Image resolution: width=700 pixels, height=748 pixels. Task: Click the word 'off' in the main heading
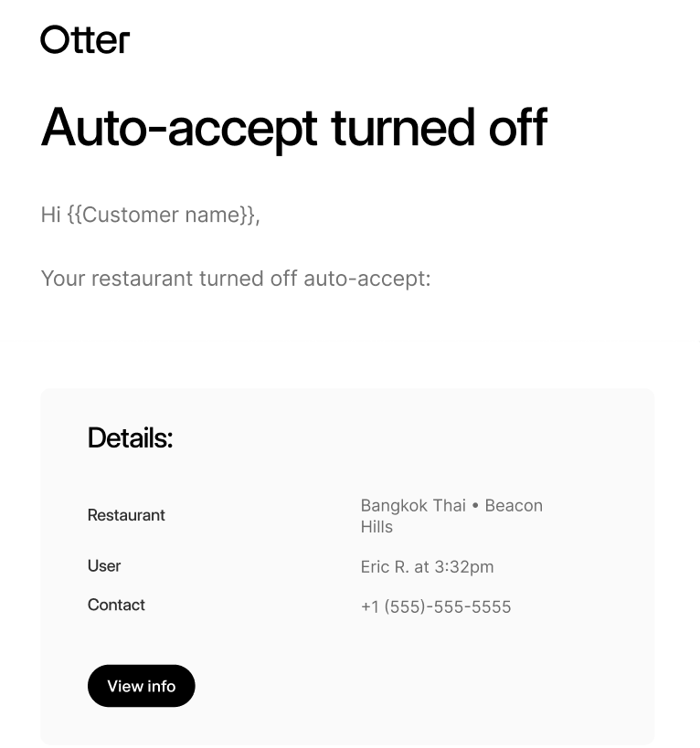pos(518,127)
